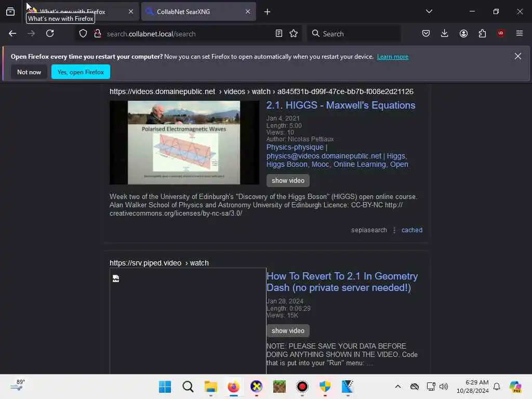Bookmark this page with star icon
532x399 pixels.
point(294,33)
